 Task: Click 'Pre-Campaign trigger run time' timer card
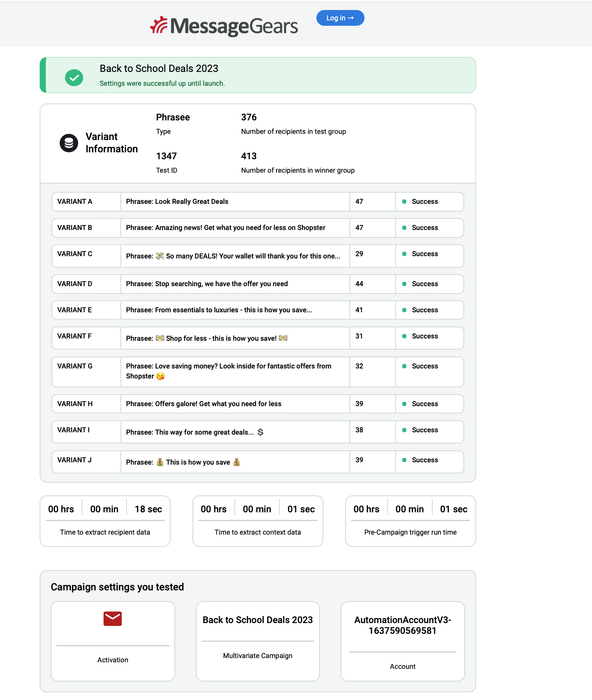coord(411,521)
